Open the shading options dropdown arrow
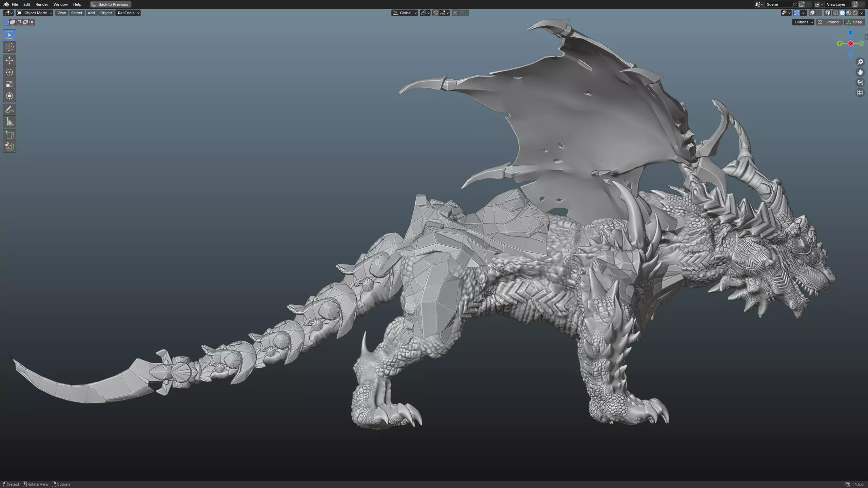The image size is (868, 488). (x=862, y=13)
